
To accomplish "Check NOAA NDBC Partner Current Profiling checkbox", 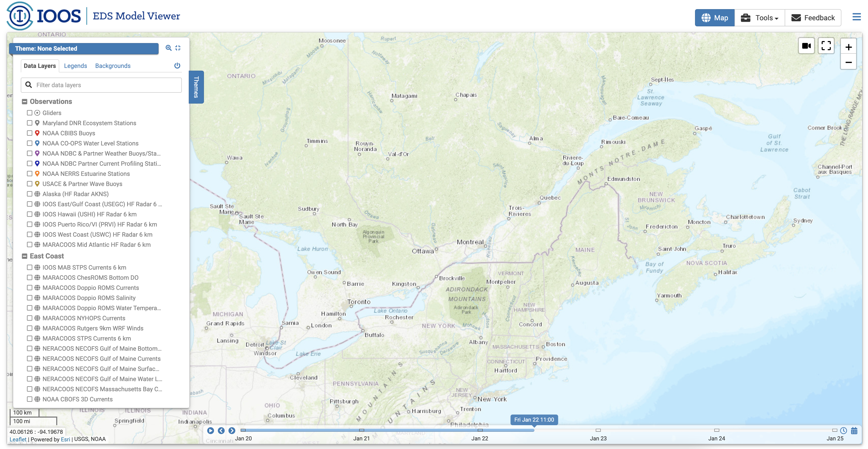I will click(30, 163).
